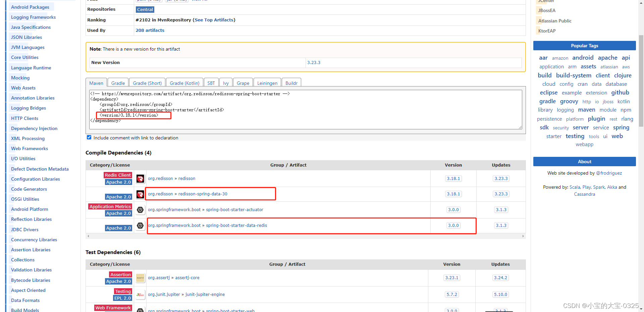Open new version 3.23.3 link
The height and width of the screenshot is (312, 644).
[314, 63]
